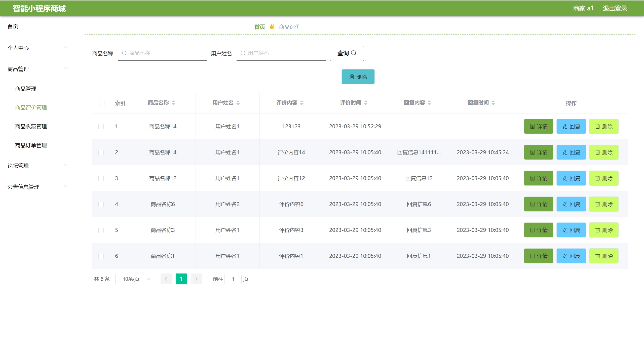Open 商品收藏管理 in the sidebar
This screenshot has width=644, height=352.
31,126
